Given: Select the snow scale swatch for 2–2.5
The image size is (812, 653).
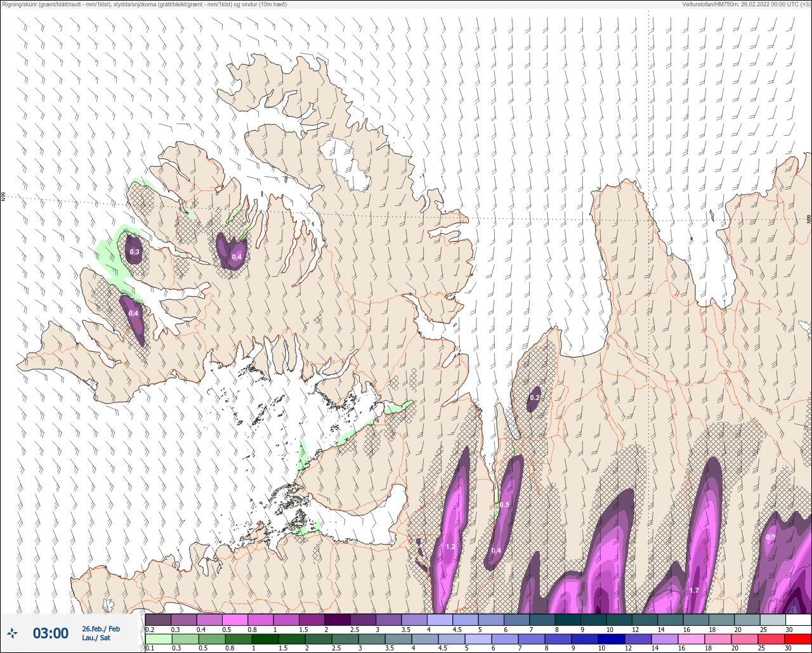Looking at the screenshot, I should tap(337, 619).
